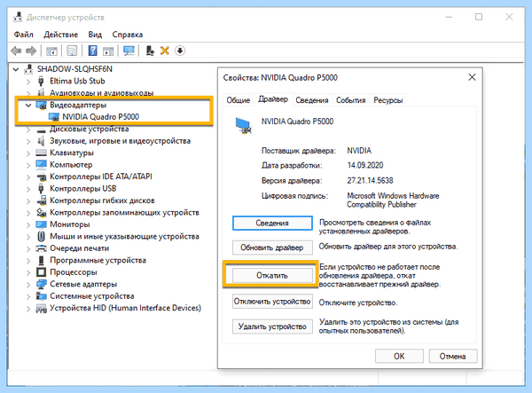Click the round down-arrow toolbar icon
Image resolution: width=532 pixels, height=393 pixels.
coord(180,51)
